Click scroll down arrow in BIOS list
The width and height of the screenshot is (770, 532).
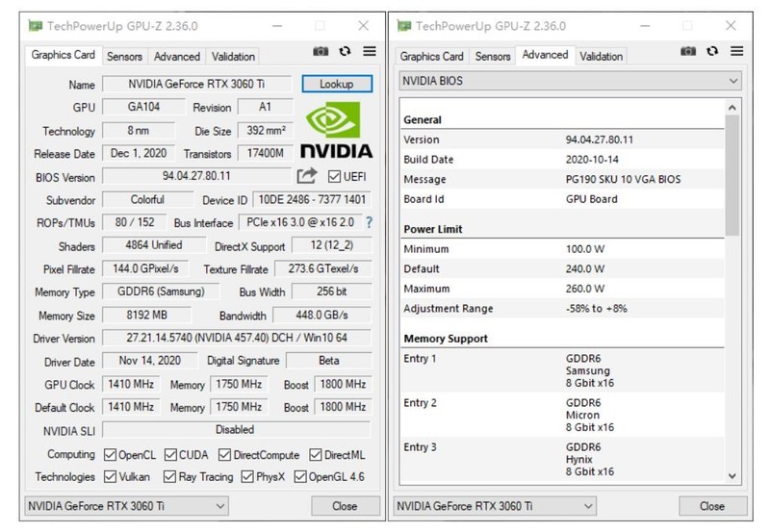tap(732, 475)
